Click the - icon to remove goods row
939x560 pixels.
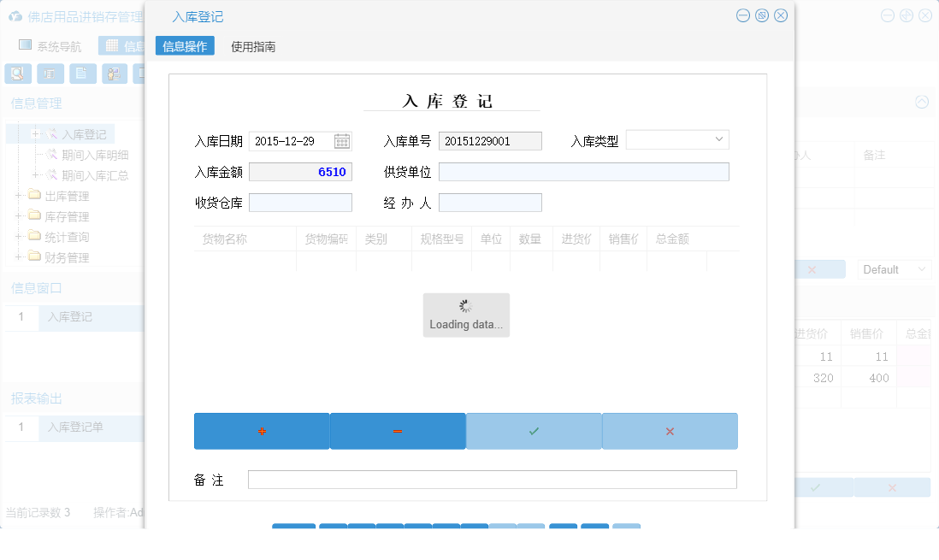click(398, 431)
